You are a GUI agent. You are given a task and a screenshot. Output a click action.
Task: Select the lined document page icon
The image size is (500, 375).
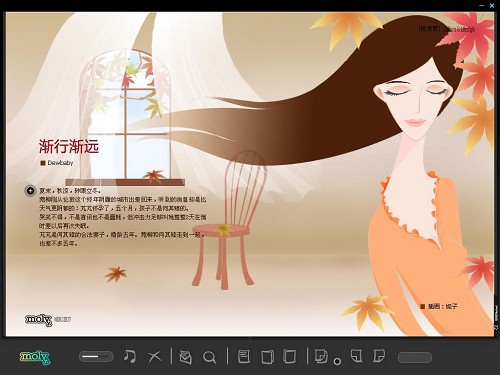click(x=244, y=356)
